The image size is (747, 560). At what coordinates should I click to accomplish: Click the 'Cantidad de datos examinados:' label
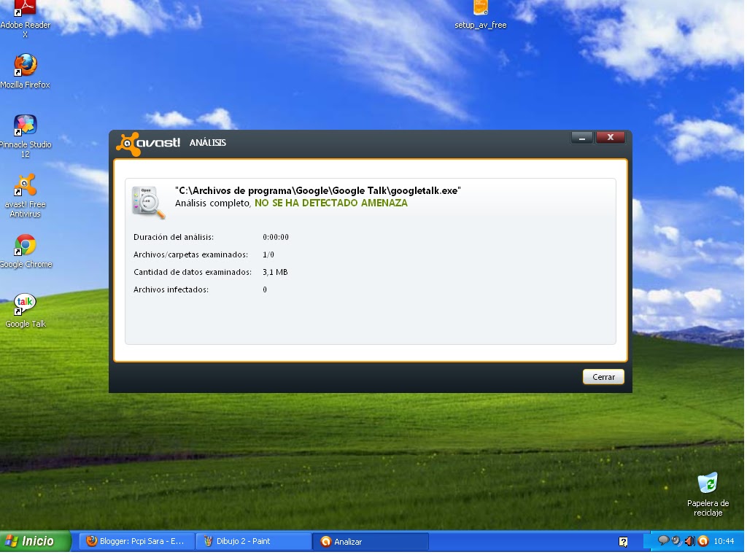(193, 273)
